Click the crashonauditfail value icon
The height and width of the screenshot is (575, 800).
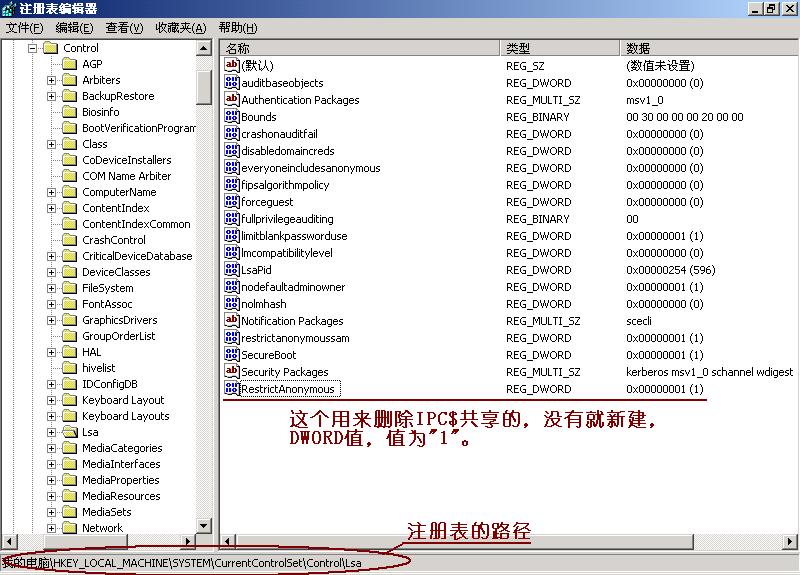tap(232, 133)
